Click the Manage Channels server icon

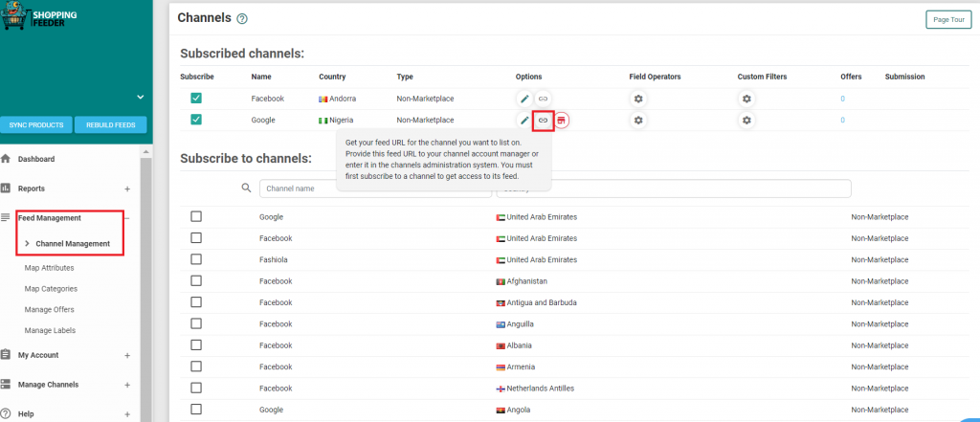coord(6,385)
